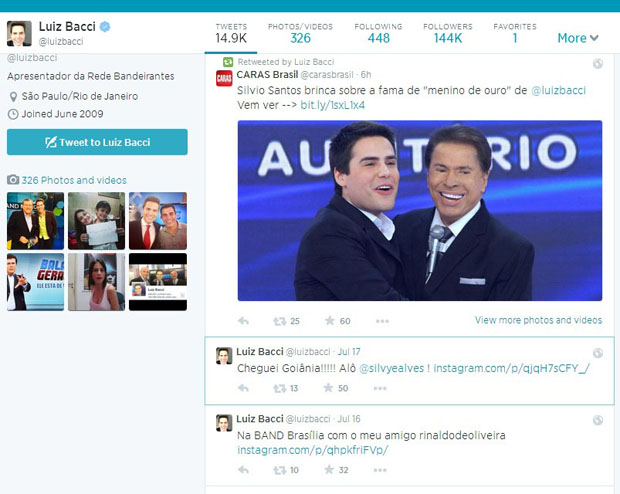Open the instagram.com/p/qhpkfriFVp/ link
Image resolution: width=620 pixels, height=494 pixels.
coord(313,450)
